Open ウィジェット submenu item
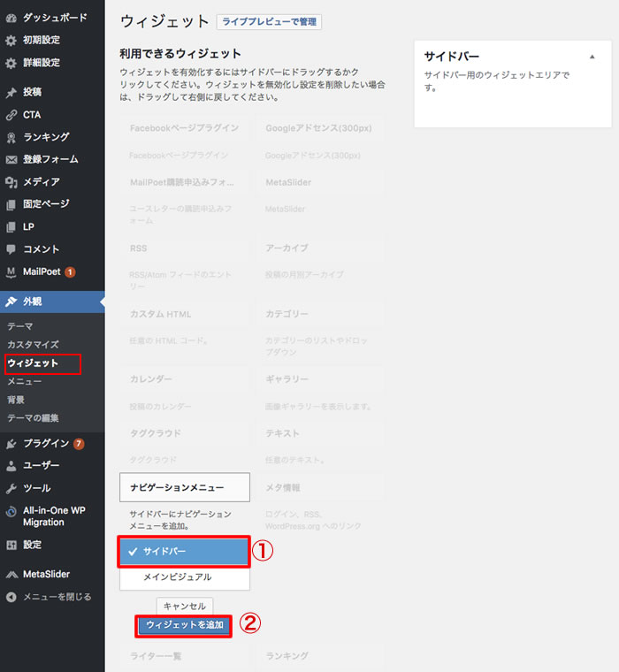Screen dimensions: 619x672 coord(33,363)
